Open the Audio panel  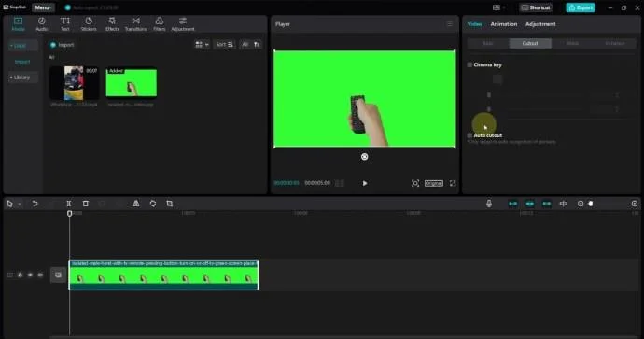click(x=41, y=24)
